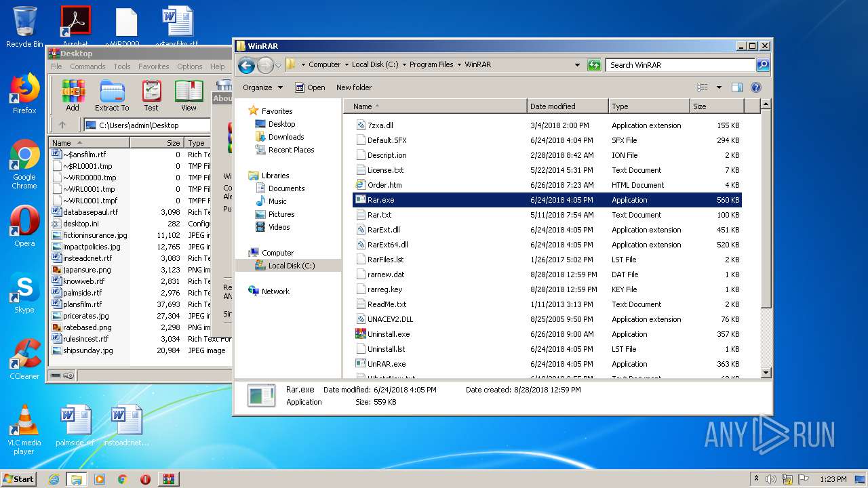Click the Opera icon in taskbar
Screen dimensions: 868x488
[145, 479]
